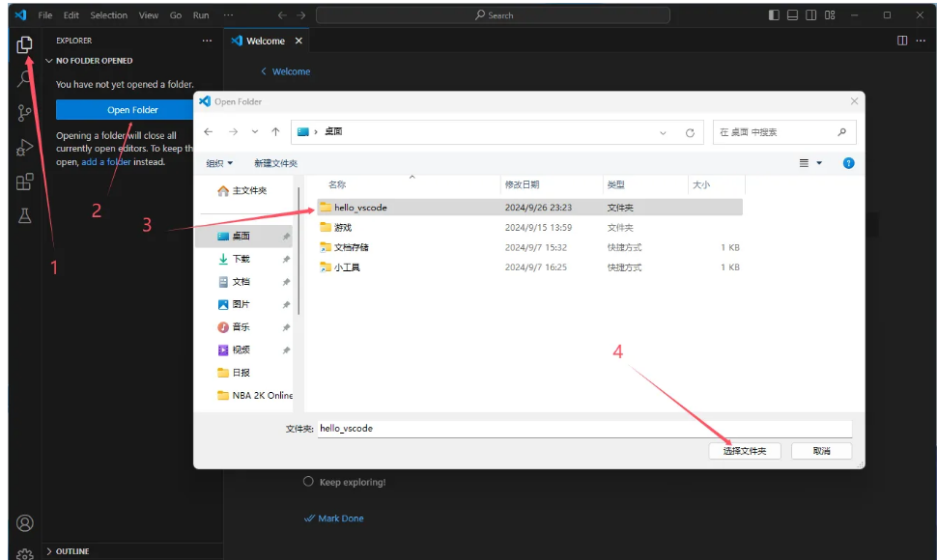
Task: Click the 选择文件夹 button
Action: point(745,451)
